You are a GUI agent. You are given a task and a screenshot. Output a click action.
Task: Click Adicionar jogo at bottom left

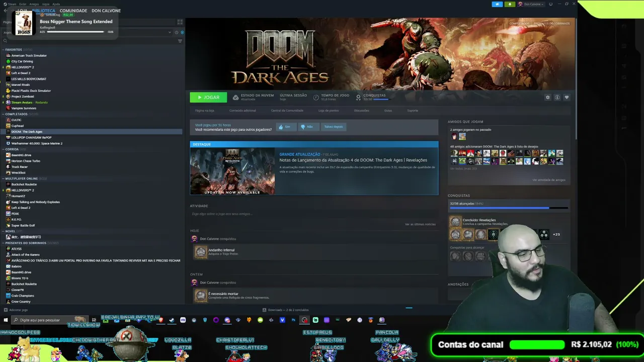pos(16,310)
